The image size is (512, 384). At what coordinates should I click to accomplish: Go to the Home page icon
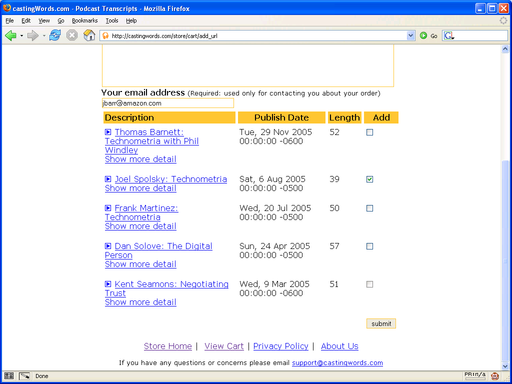tap(89, 35)
